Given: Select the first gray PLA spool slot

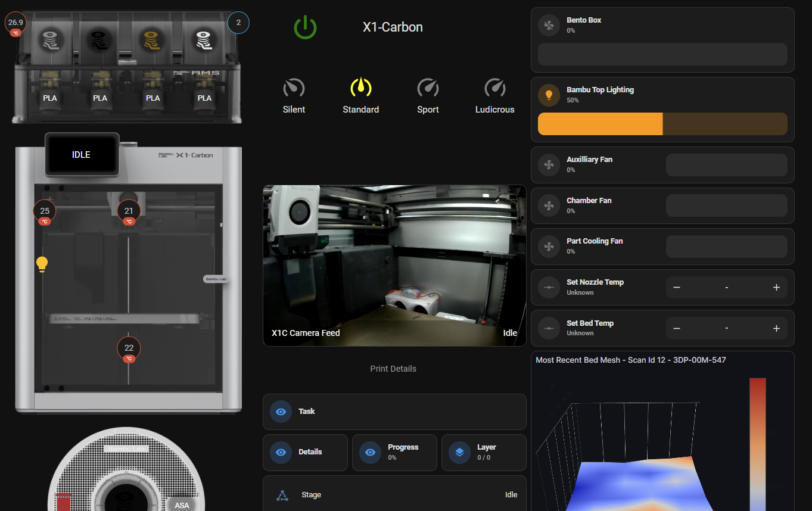Looking at the screenshot, I should 50,40.
